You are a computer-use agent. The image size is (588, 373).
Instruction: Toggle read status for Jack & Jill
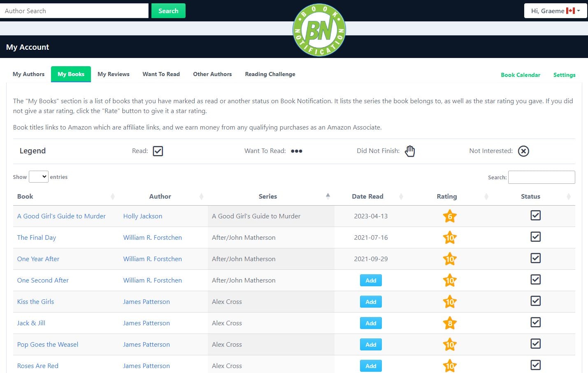535,322
